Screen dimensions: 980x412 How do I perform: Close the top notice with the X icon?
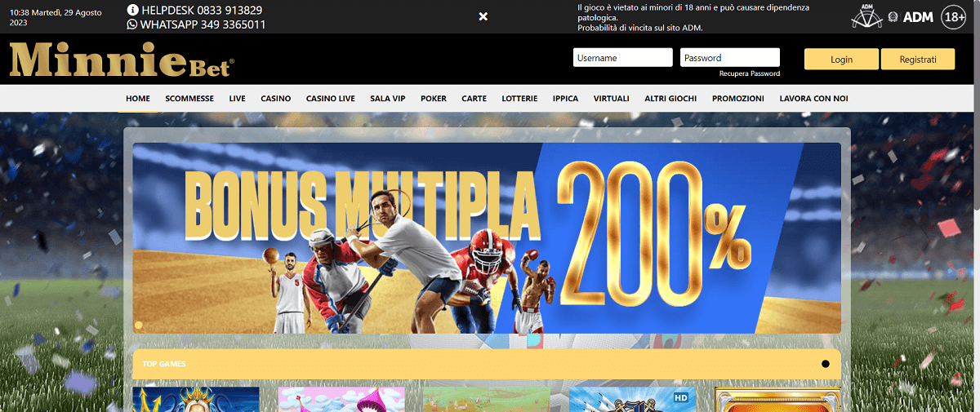pos(483,16)
